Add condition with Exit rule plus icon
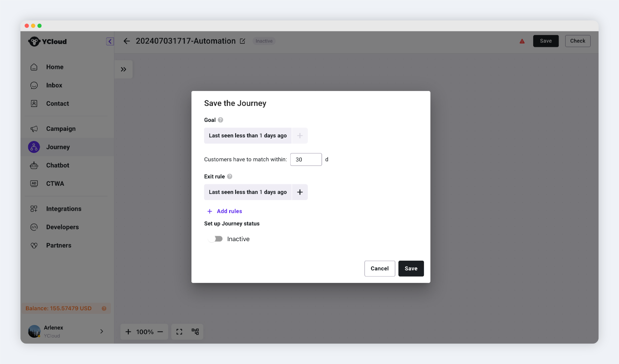The image size is (619, 364). coord(300,192)
